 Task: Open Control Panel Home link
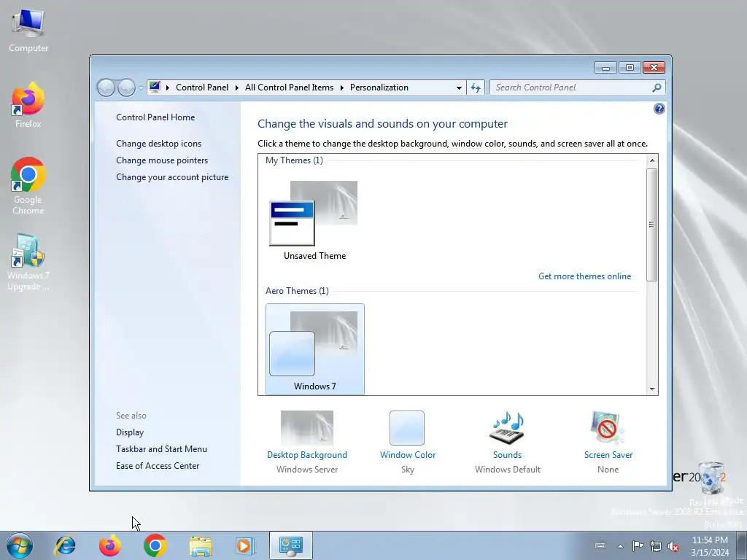click(x=155, y=117)
